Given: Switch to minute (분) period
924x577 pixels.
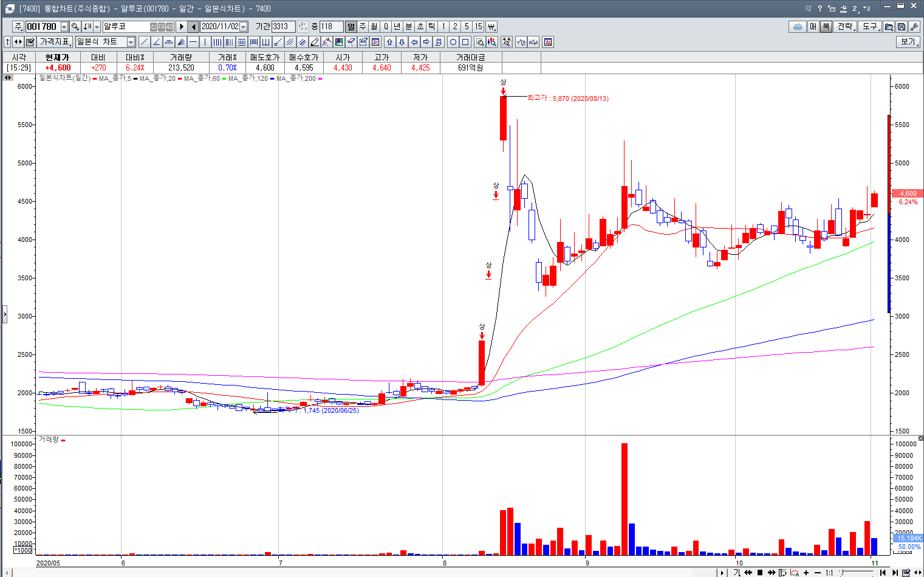Looking at the screenshot, I should tap(409, 27).
